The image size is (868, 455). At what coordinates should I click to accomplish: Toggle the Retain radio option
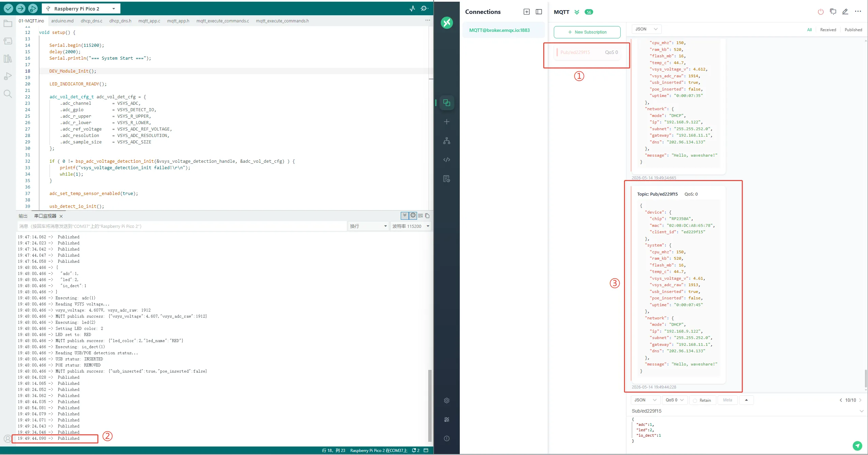click(702, 400)
